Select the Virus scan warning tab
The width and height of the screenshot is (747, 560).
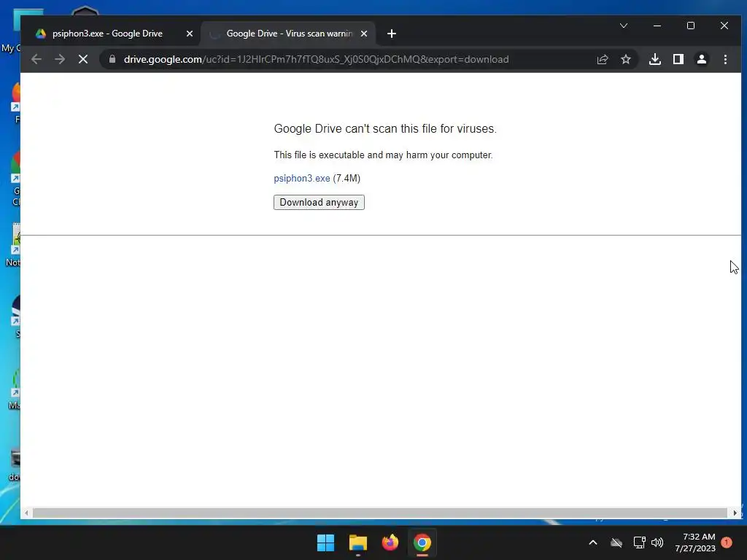pyautogui.click(x=288, y=34)
